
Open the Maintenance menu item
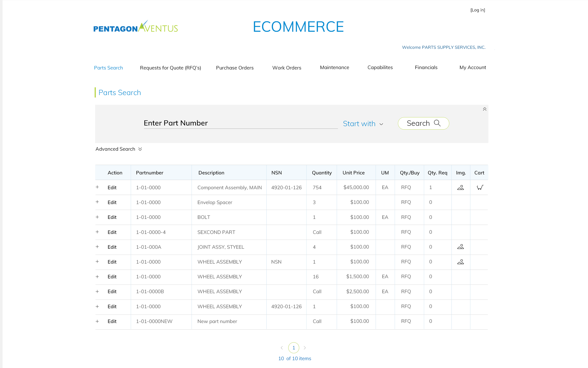(x=335, y=67)
